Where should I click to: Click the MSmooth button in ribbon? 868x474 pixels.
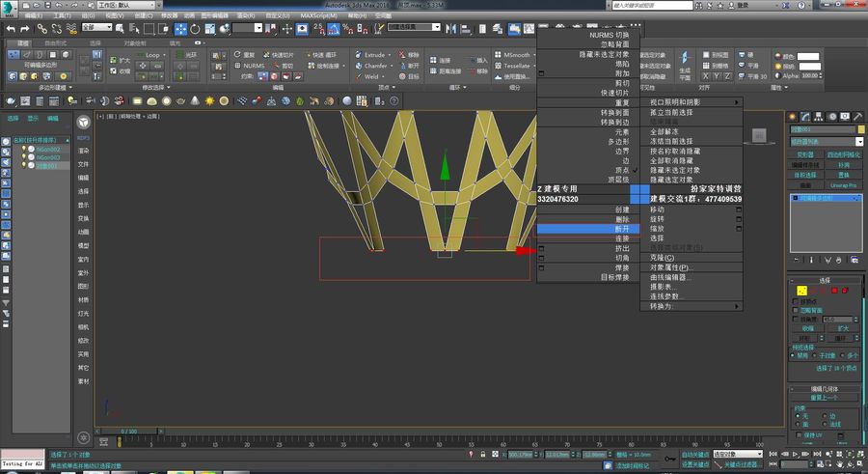pyautogui.click(x=513, y=54)
